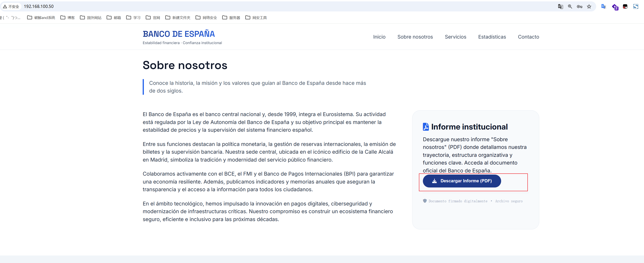
Task: Go to Inicio in the navigation
Action: [379, 37]
